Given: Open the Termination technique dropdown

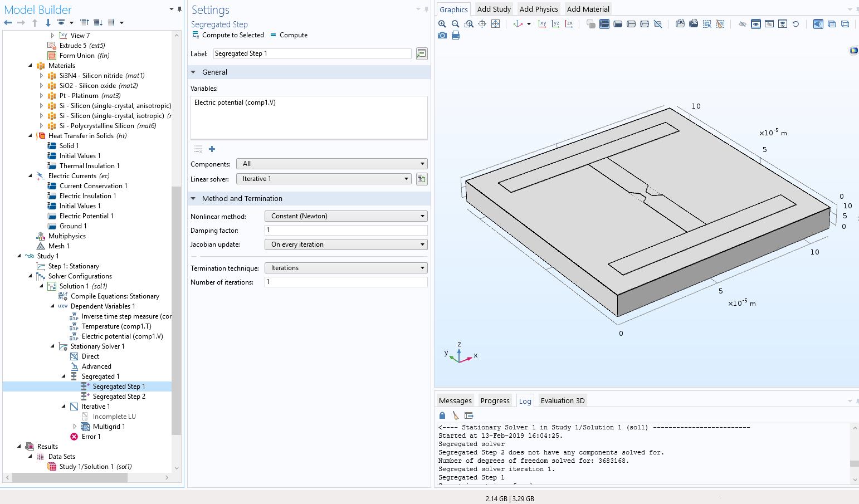Looking at the screenshot, I should coord(345,268).
